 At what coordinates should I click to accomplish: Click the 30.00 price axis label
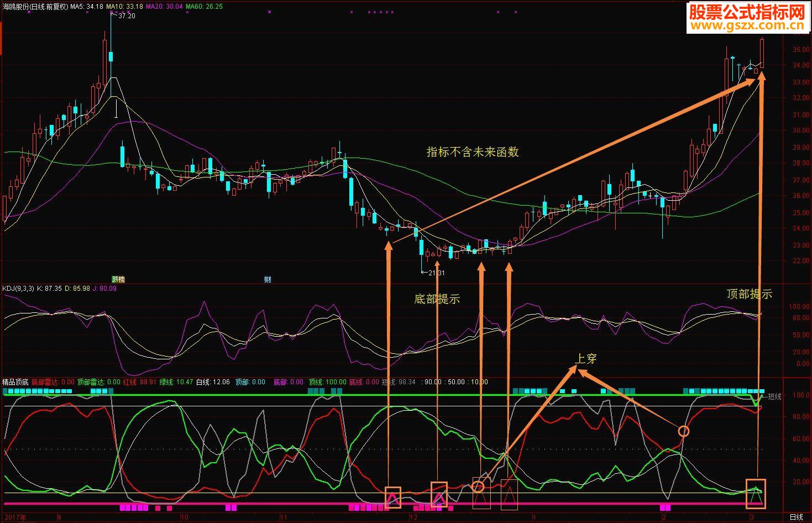(x=801, y=131)
